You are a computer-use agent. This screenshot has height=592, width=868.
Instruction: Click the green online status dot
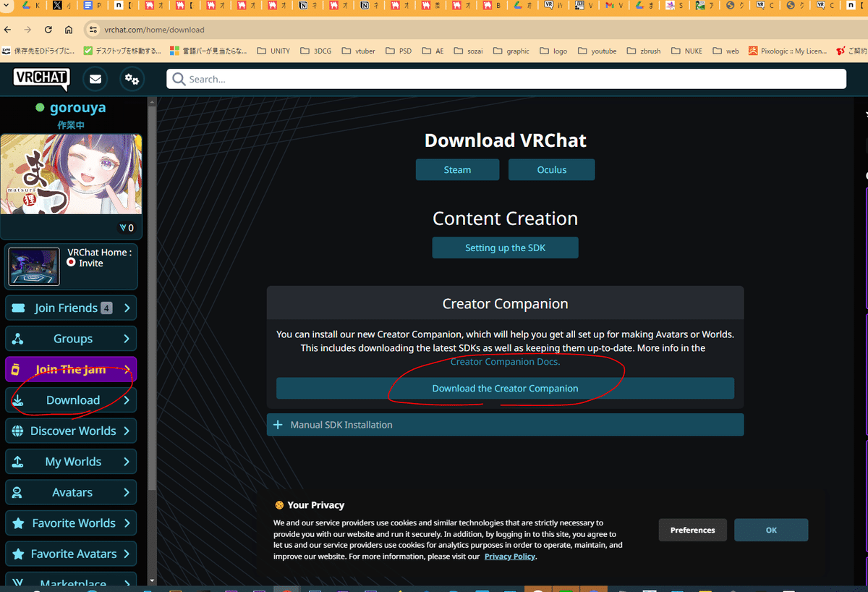tap(40, 108)
